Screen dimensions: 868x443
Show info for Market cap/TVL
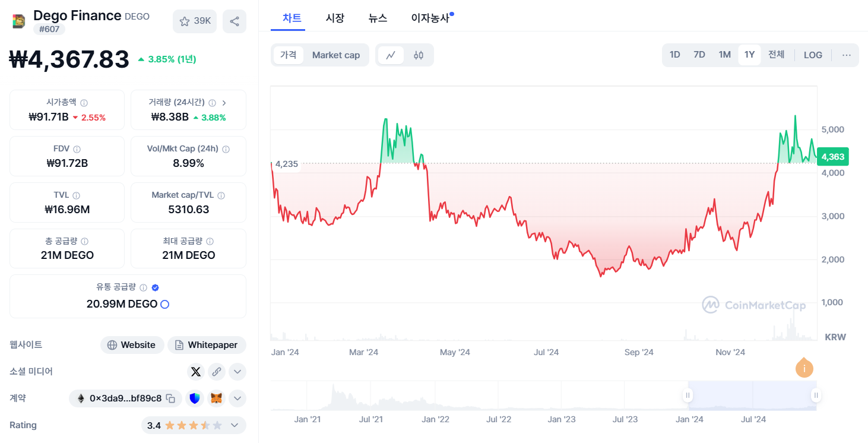click(221, 195)
